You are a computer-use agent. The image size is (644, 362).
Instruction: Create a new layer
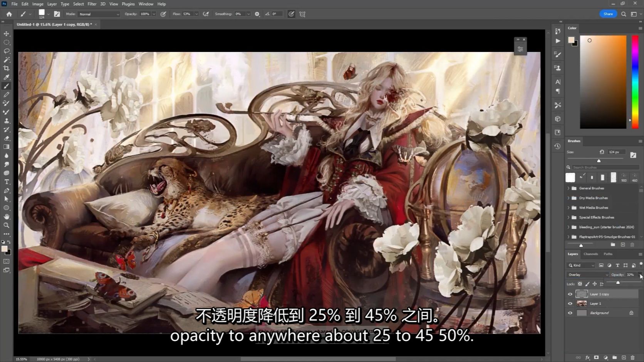click(x=624, y=357)
